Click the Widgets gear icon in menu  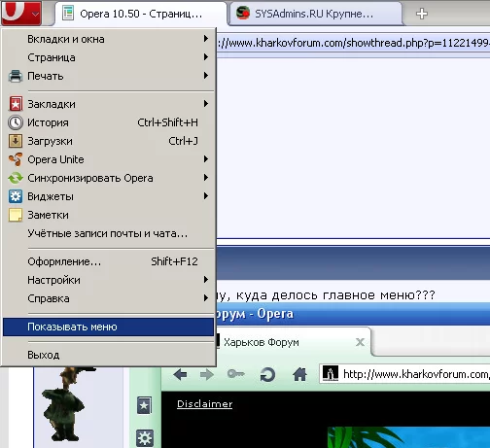pyautogui.click(x=16, y=196)
